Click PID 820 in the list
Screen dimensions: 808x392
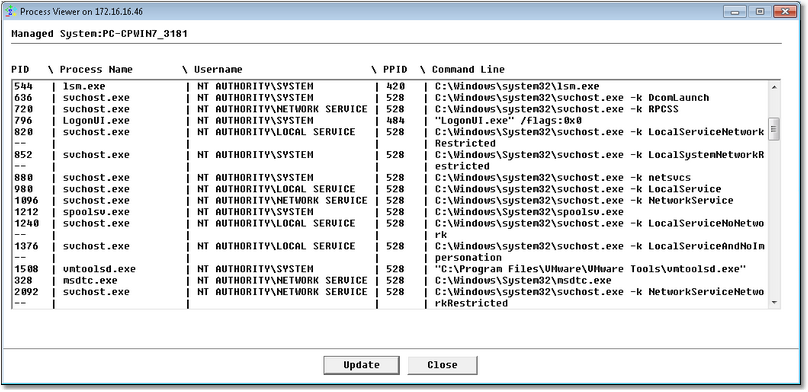(23, 132)
